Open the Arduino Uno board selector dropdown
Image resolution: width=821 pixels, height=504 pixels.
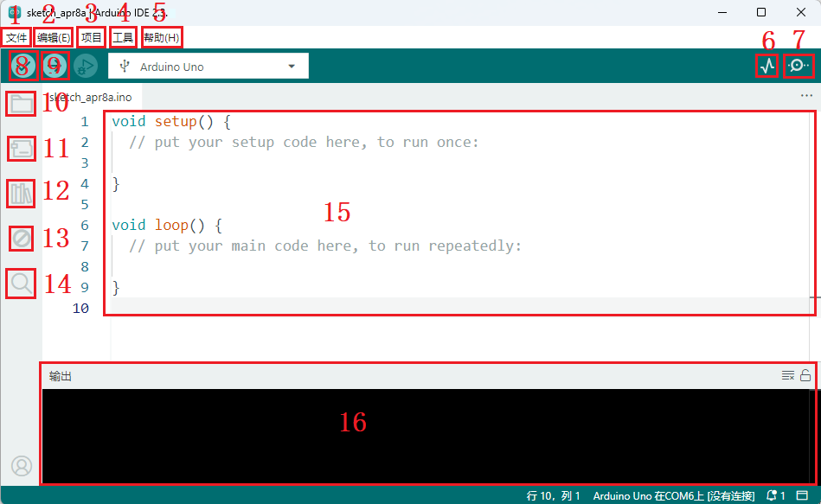click(208, 67)
